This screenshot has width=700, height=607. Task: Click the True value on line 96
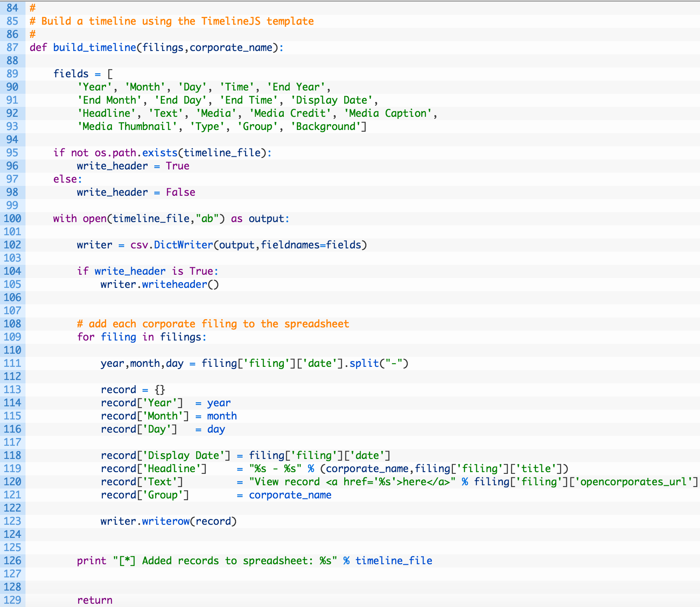(x=178, y=166)
